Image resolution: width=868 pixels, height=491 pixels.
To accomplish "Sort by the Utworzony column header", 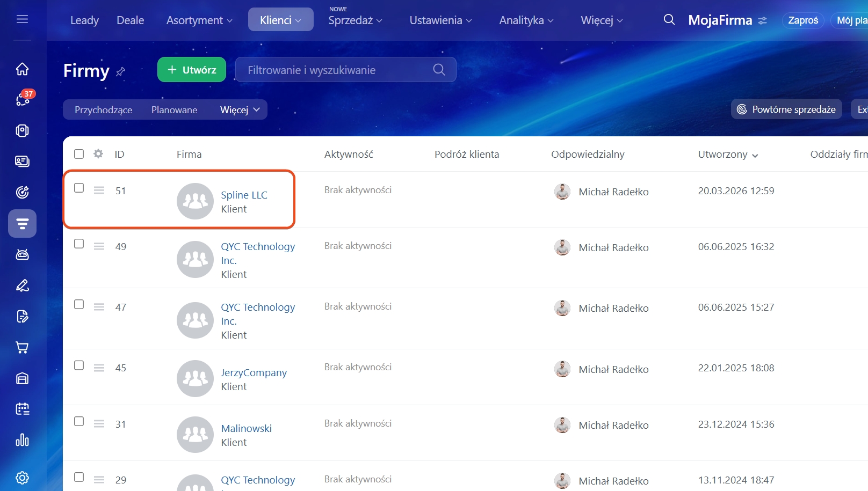I will coord(728,155).
